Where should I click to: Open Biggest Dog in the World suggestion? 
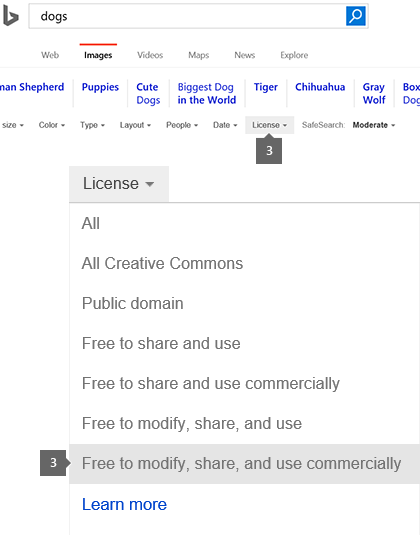click(207, 93)
